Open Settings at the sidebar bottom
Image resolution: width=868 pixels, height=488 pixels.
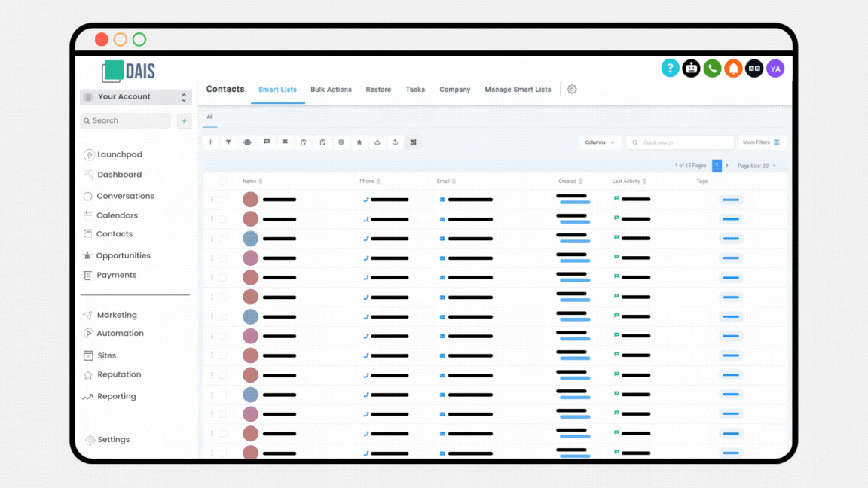pos(108,440)
